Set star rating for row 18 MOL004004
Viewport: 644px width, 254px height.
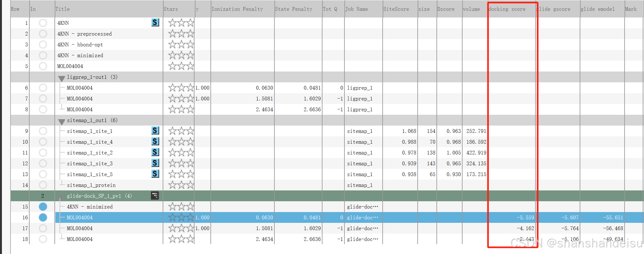181,239
